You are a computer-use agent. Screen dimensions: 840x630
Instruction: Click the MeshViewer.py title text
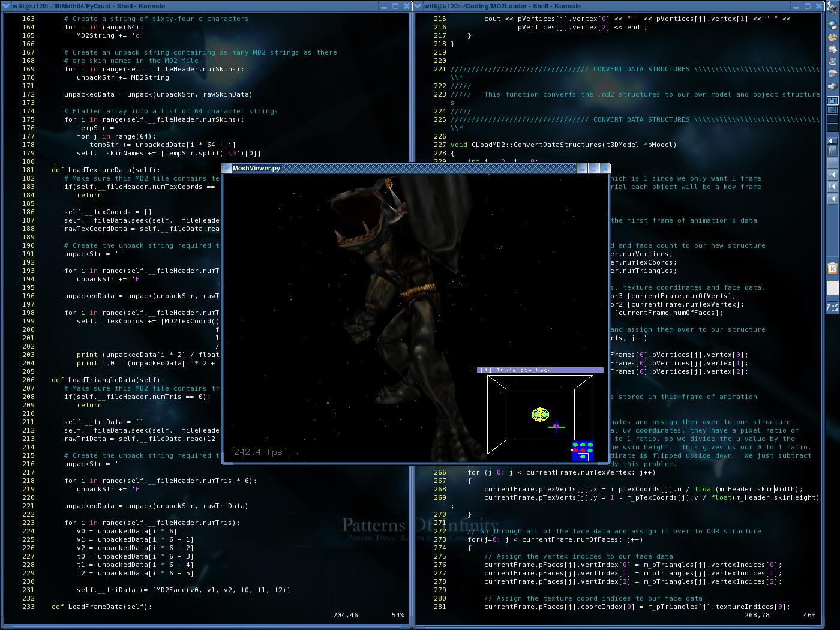[x=257, y=168]
